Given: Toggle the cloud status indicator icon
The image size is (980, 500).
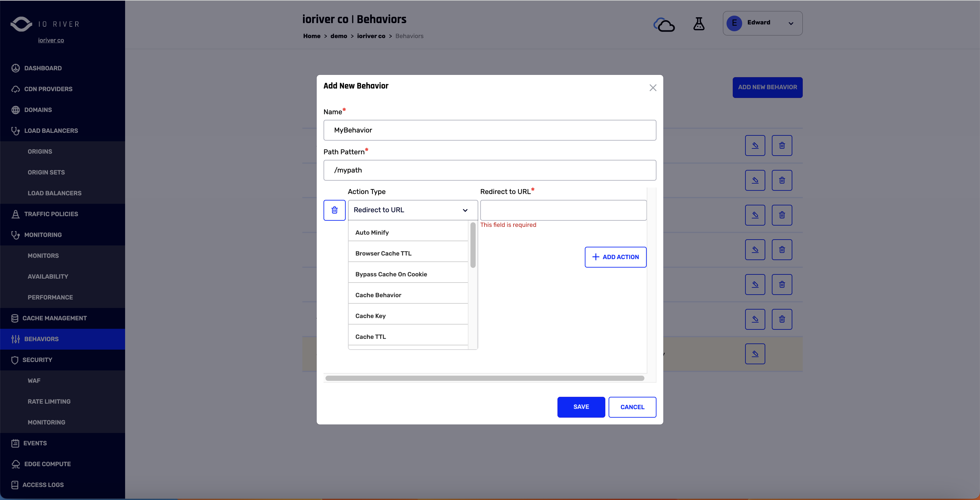Looking at the screenshot, I should [664, 23].
